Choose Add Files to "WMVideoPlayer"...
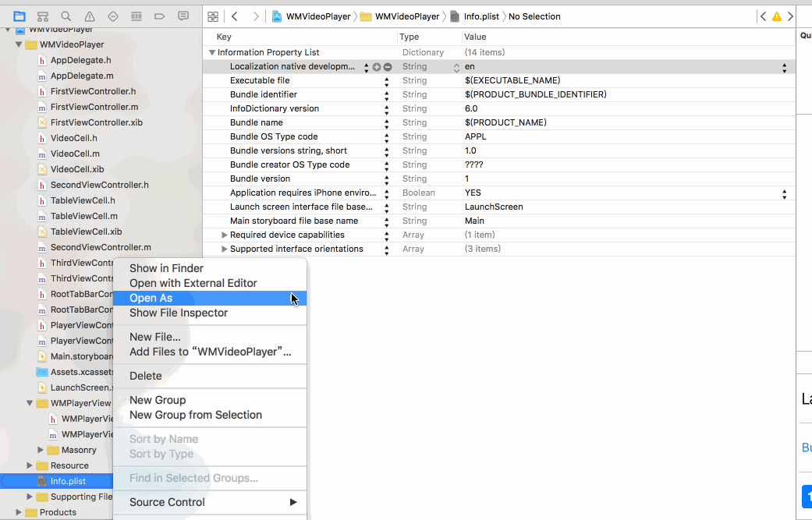812x520 pixels. pyautogui.click(x=210, y=352)
